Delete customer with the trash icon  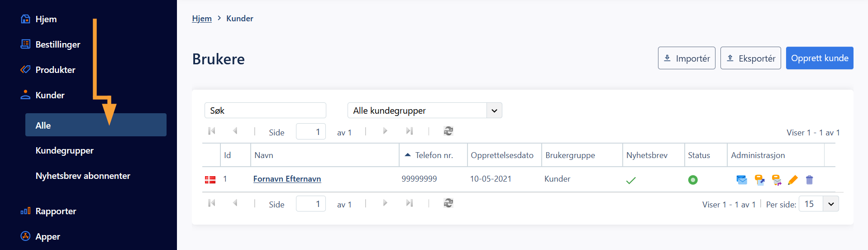pos(810,180)
